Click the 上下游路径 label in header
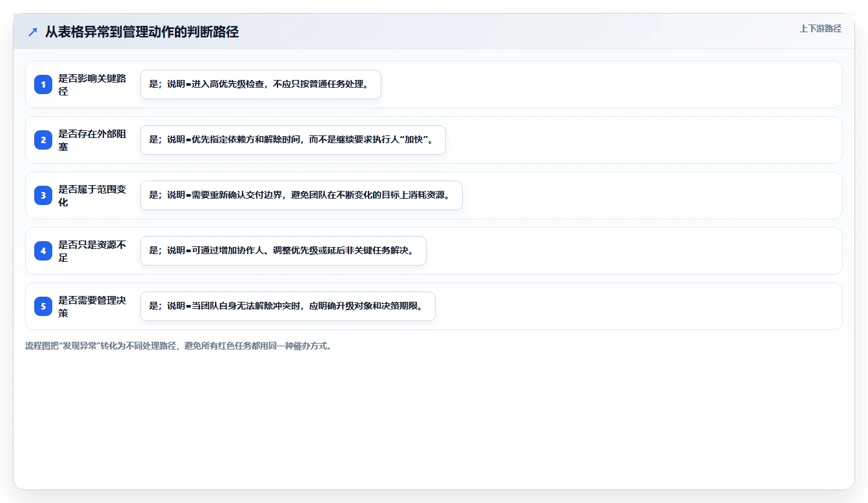The height and width of the screenshot is (503, 868). click(x=820, y=28)
